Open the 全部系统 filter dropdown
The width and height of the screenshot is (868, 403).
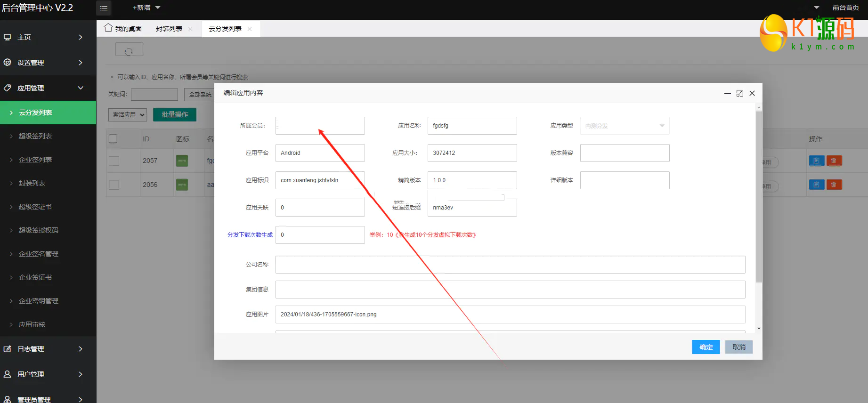[x=200, y=95]
